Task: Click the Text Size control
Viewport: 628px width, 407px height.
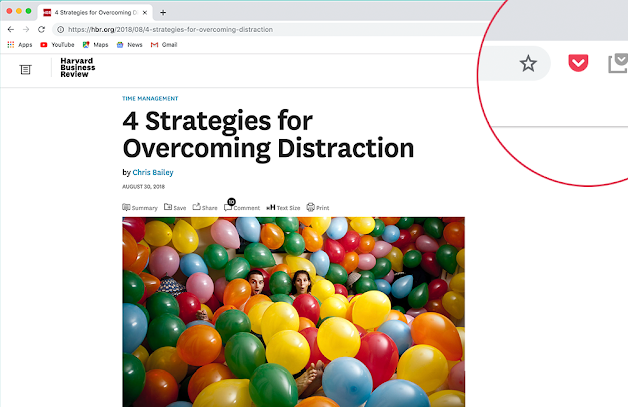Action: 283,208
